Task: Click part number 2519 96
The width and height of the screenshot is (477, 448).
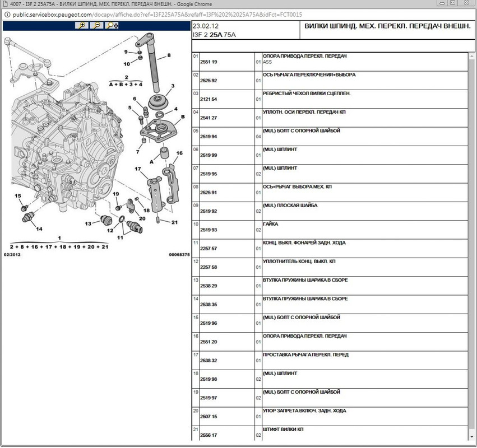Action: point(209,323)
